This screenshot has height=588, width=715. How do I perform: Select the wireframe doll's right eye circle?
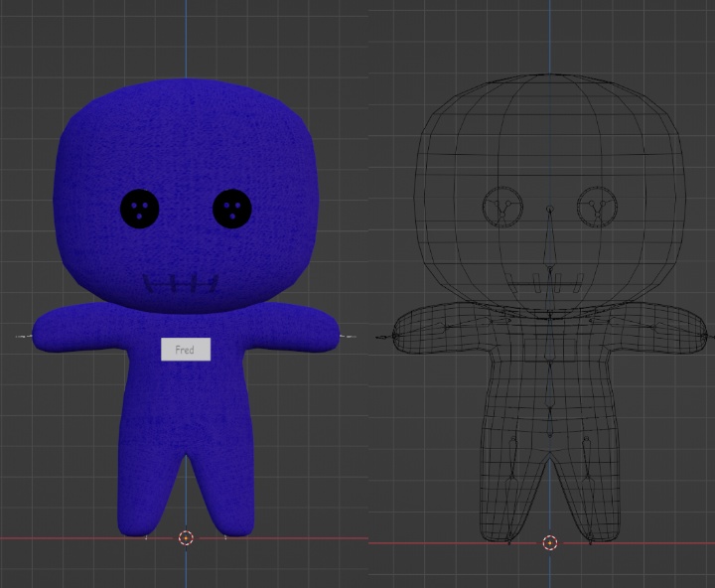[x=597, y=207]
